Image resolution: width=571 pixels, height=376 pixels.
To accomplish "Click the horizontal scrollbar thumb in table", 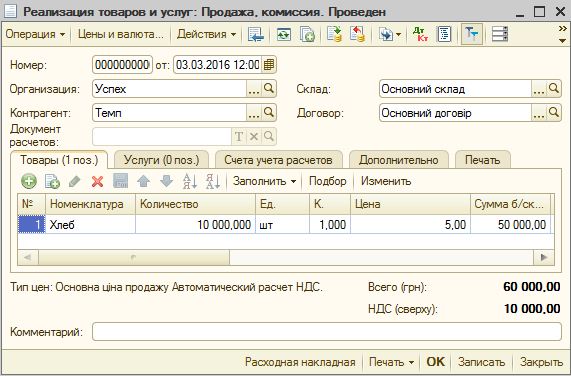I will 134,257.
